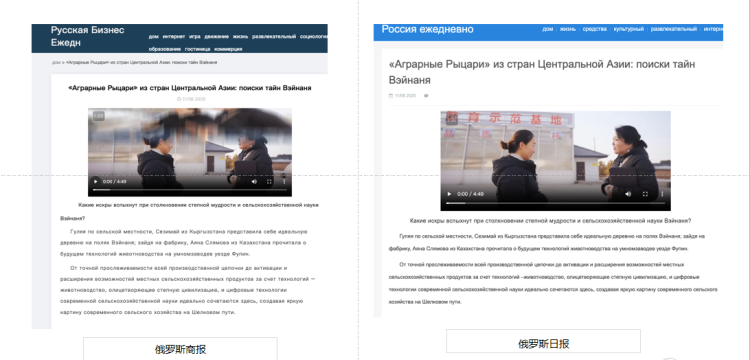Open 'образование' in the Русская Бизнес navigation
Viewport: 750px width, 360px height.
[165, 49]
